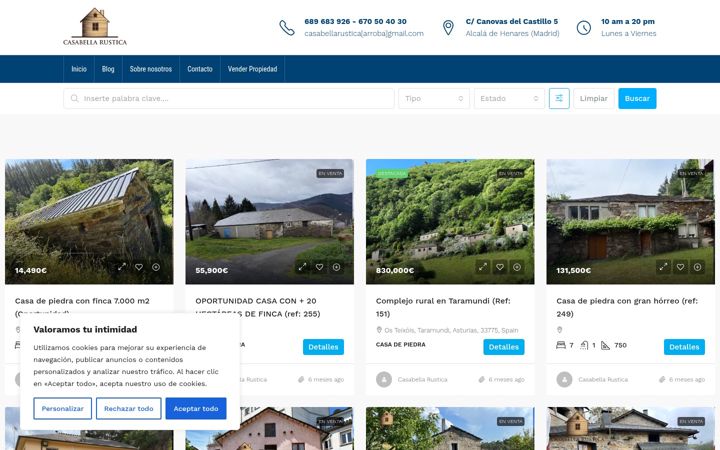Viewport: 720px width, 450px height.
Task: Open the Estado dropdown
Action: pos(509,98)
